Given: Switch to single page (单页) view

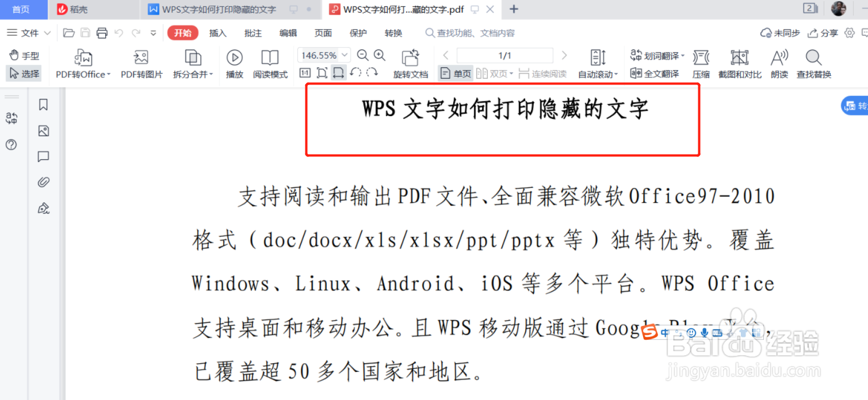Looking at the screenshot, I should pyautogui.click(x=456, y=74).
